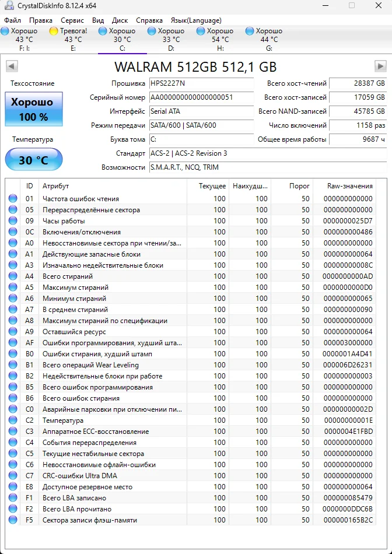Click power-on hours value 9687 ч
This screenshot has height=554, width=392.
[358, 139]
